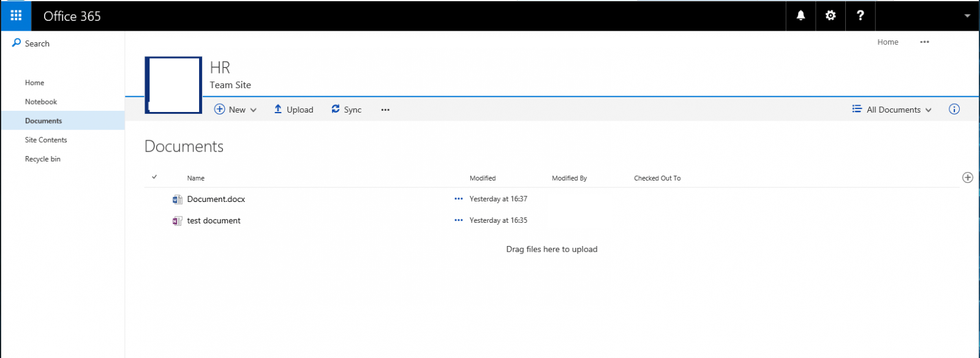Click the HR site logo thumbnail

(173, 85)
